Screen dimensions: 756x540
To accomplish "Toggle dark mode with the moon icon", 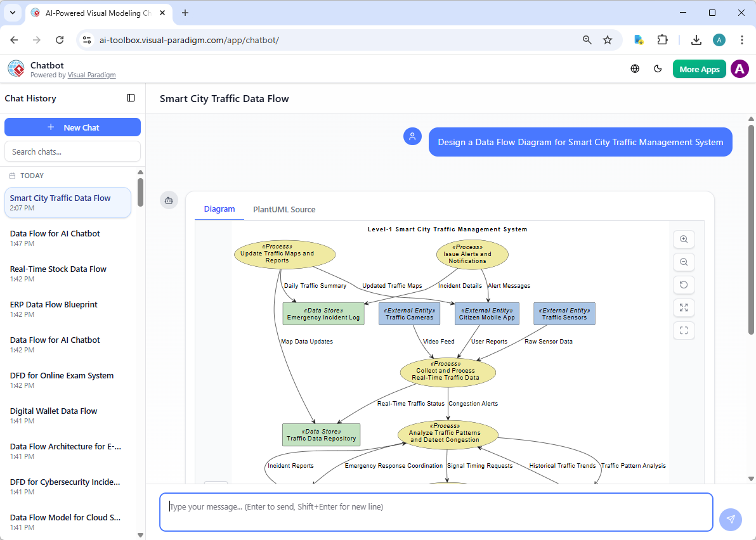I will point(658,68).
